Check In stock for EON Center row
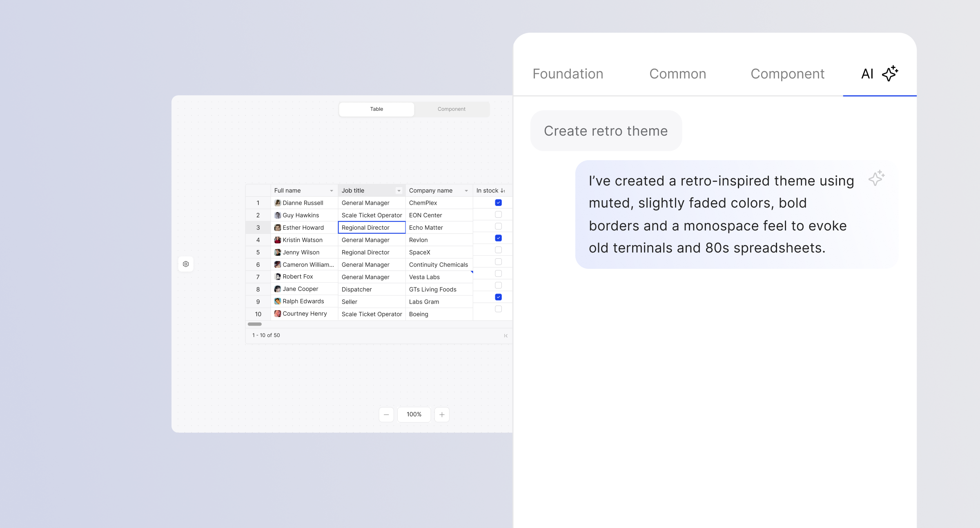The height and width of the screenshot is (528, 980). [498, 215]
